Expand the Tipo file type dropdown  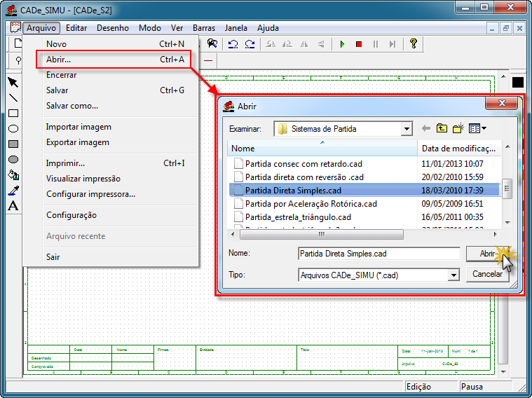(x=453, y=275)
